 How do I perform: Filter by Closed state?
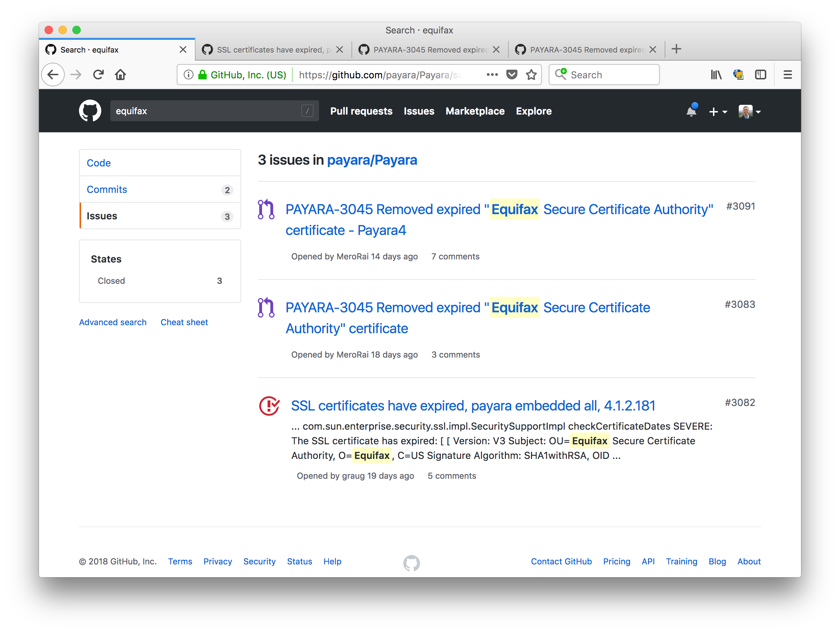pyautogui.click(x=160, y=281)
